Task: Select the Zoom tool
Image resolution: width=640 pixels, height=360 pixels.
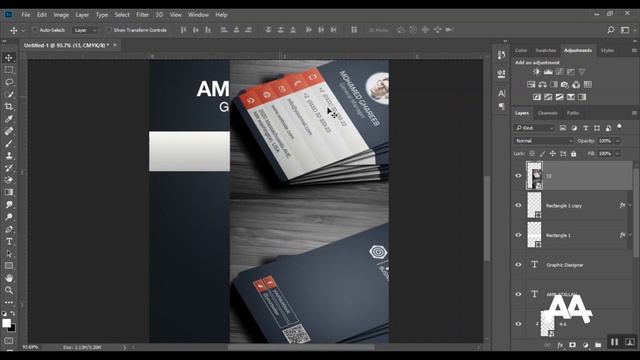Action: point(9,290)
